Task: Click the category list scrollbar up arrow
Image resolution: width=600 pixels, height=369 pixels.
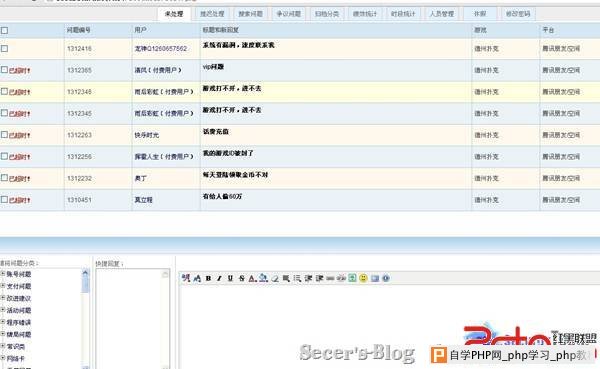Action: tap(85, 273)
